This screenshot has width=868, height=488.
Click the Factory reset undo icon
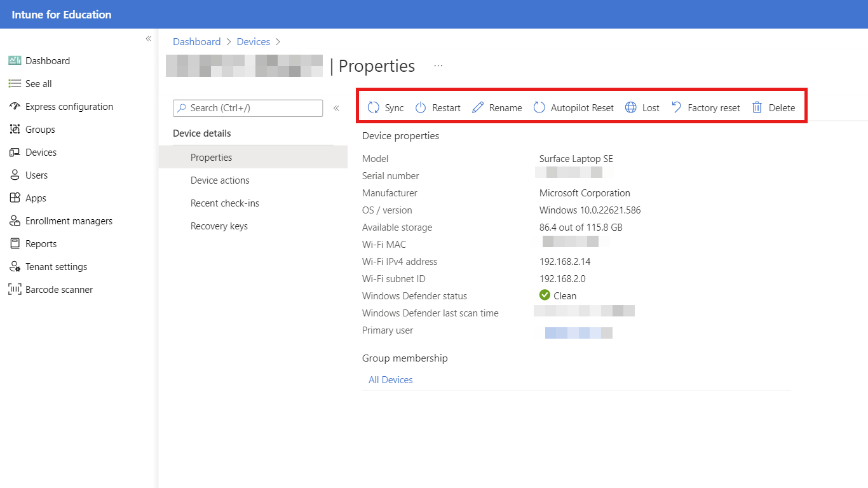tap(677, 107)
